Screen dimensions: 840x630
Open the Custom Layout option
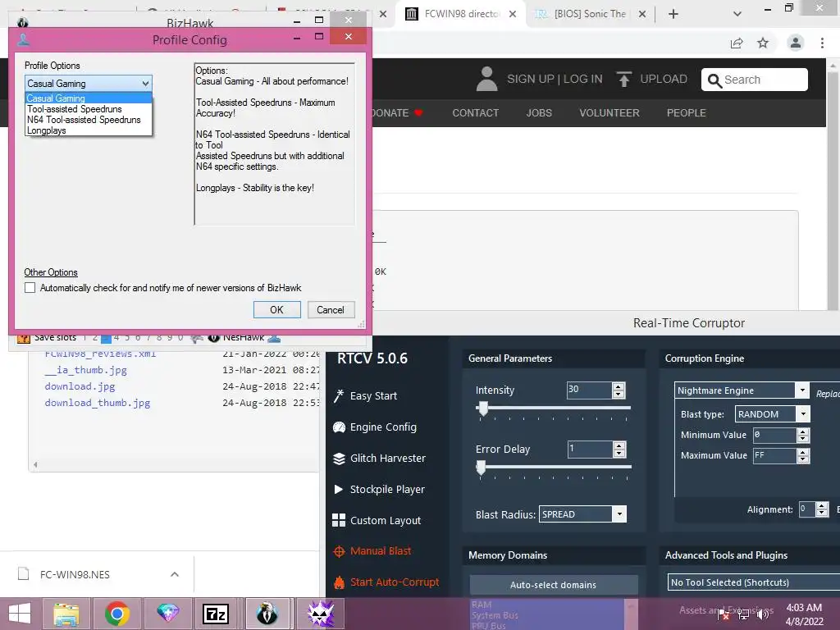pos(377,520)
